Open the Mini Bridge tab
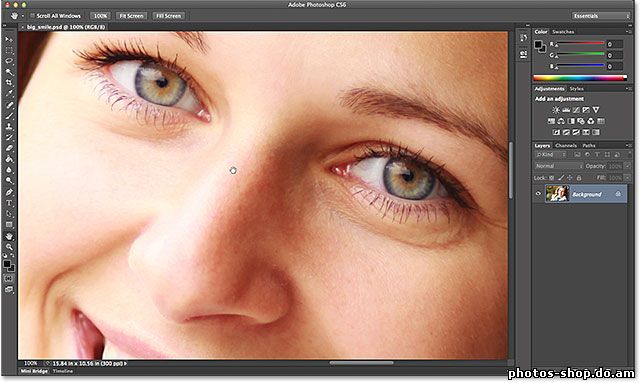 click(34, 371)
